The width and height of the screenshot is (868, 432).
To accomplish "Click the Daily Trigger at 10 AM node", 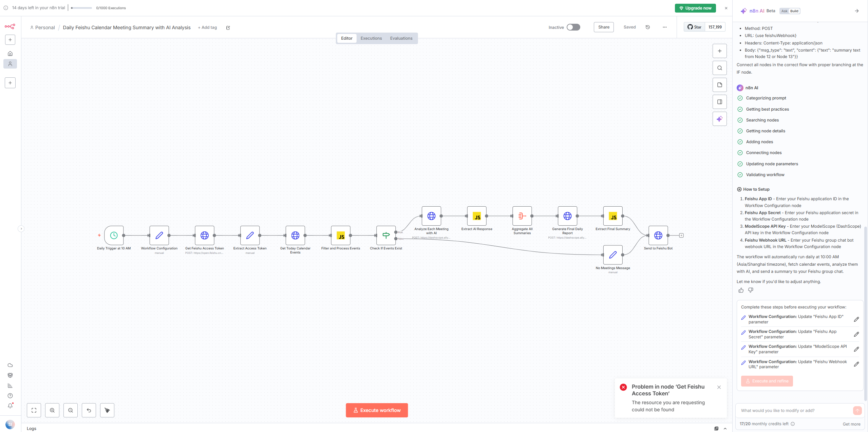I will click(x=114, y=235).
